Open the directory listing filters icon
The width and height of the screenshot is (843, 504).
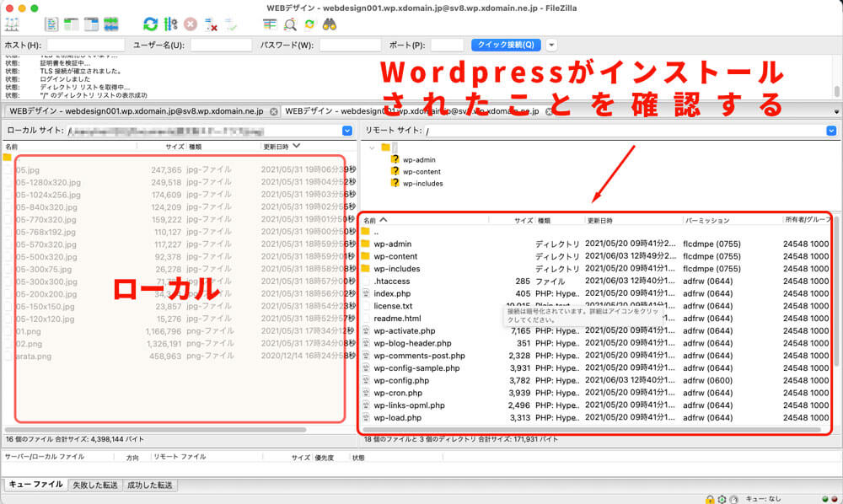point(270,24)
